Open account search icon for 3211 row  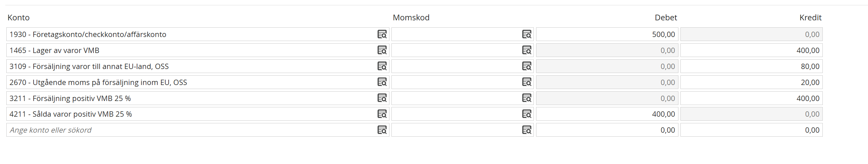(x=382, y=98)
